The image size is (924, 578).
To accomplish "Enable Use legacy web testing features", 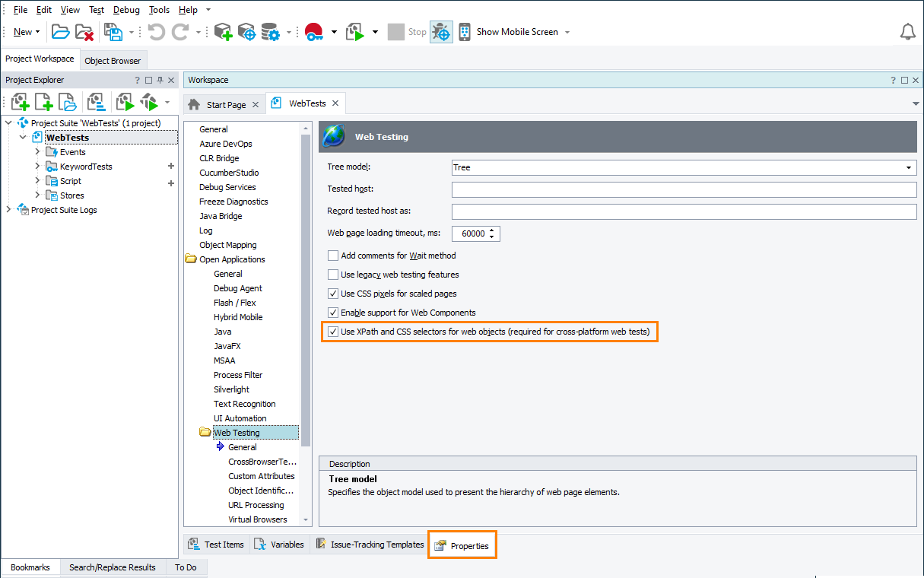I will point(333,275).
